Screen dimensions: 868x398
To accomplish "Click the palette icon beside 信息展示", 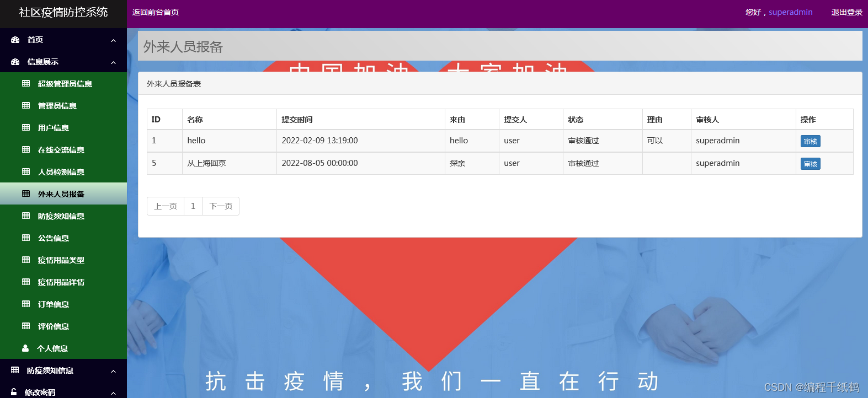I will (x=15, y=62).
